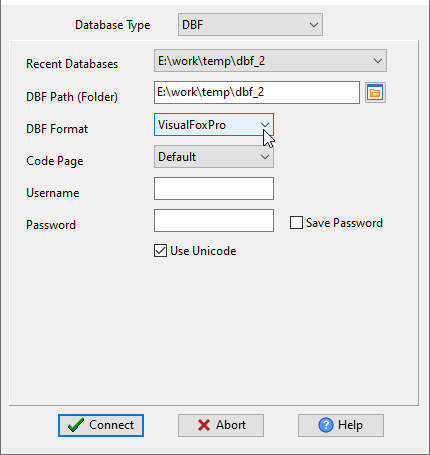Focus the DBF Path (Folder) text field
Screen dimensions: 430x455
(x=257, y=92)
